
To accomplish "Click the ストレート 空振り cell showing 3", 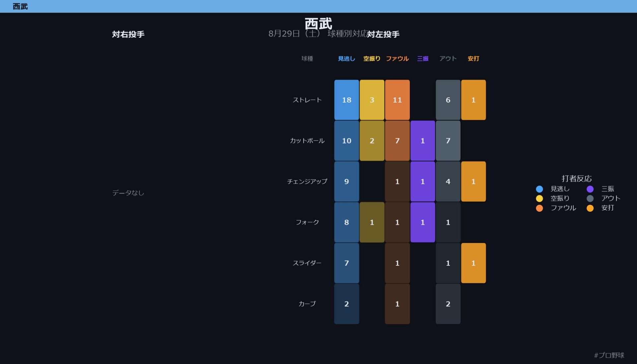I will click(372, 100).
